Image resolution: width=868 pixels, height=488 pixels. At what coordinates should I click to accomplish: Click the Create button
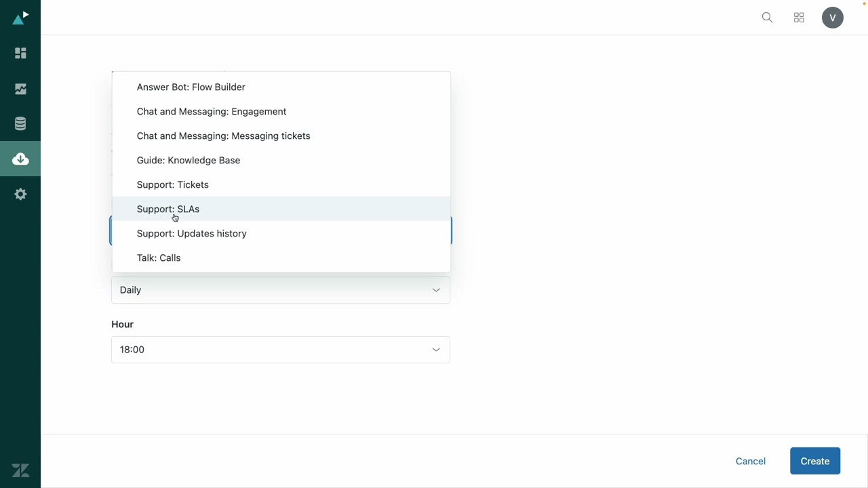tap(815, 461)
